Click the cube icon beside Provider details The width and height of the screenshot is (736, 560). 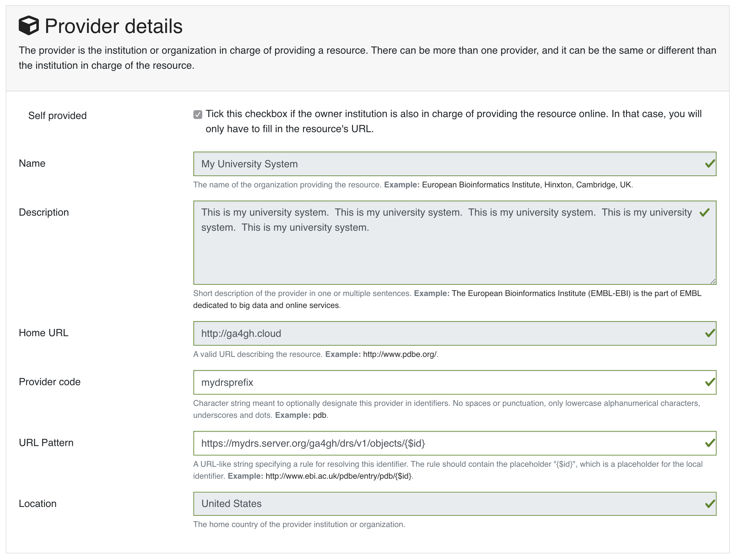coord(29,25)
